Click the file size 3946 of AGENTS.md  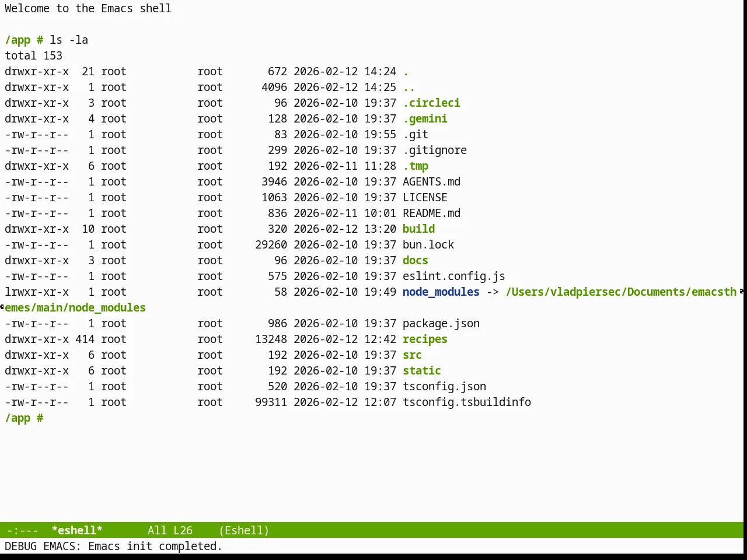(x=274, y=182)
